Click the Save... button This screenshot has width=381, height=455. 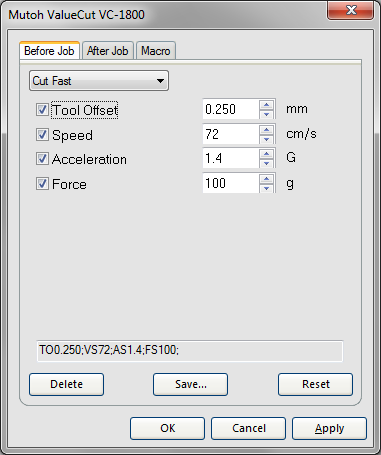pyautogui.click(x=191, y=384)
